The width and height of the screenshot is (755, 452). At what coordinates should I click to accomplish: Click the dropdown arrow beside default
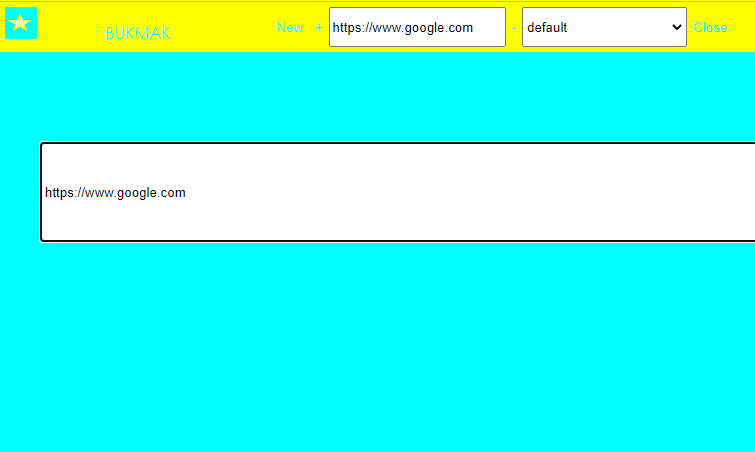(676, 27)
